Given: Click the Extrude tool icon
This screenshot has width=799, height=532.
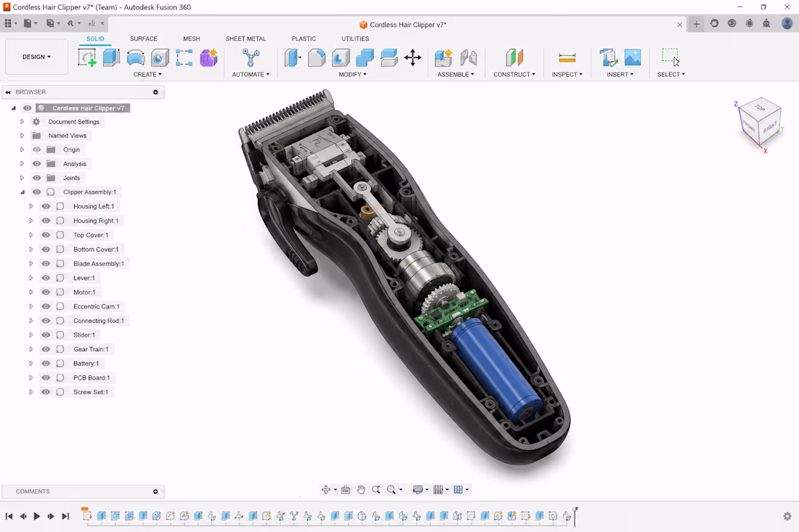Looking at the screenshot, I should [111, 57].
